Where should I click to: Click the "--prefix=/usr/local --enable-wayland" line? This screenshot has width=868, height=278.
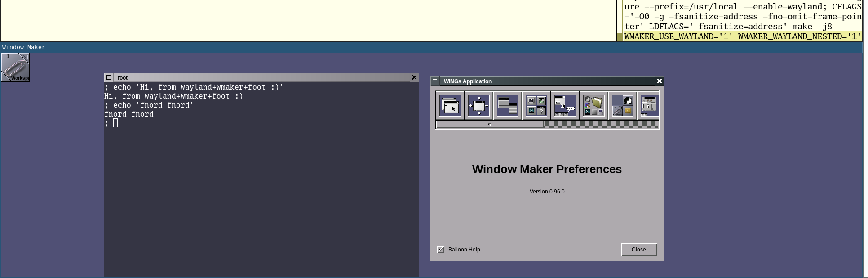point(743,7)
